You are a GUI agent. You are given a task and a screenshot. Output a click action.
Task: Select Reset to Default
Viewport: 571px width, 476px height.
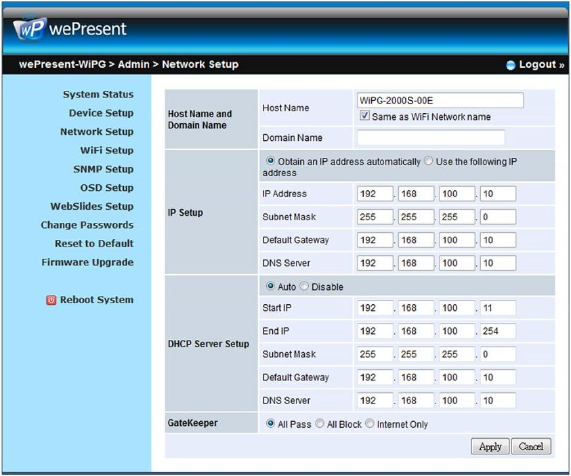94,243
